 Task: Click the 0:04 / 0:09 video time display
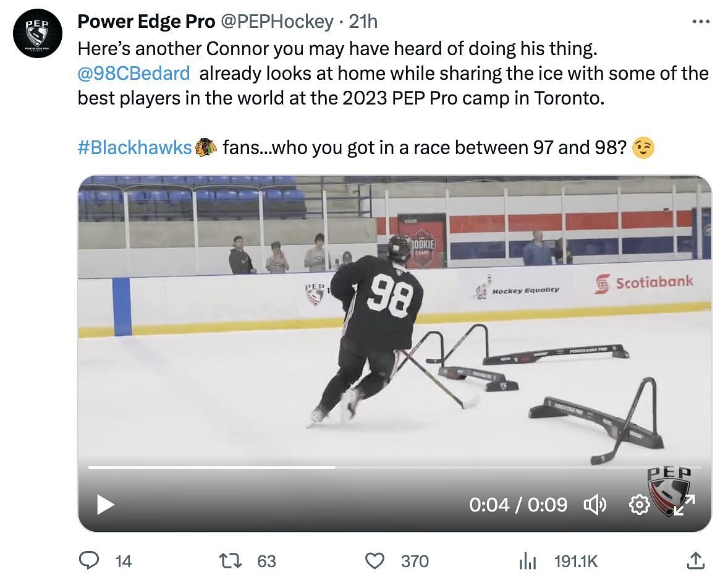tap(518, 505)
